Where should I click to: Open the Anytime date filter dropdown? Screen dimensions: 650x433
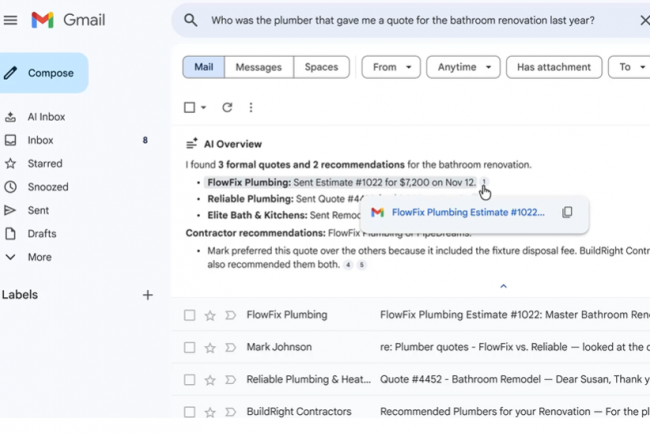tap(463, 67)
